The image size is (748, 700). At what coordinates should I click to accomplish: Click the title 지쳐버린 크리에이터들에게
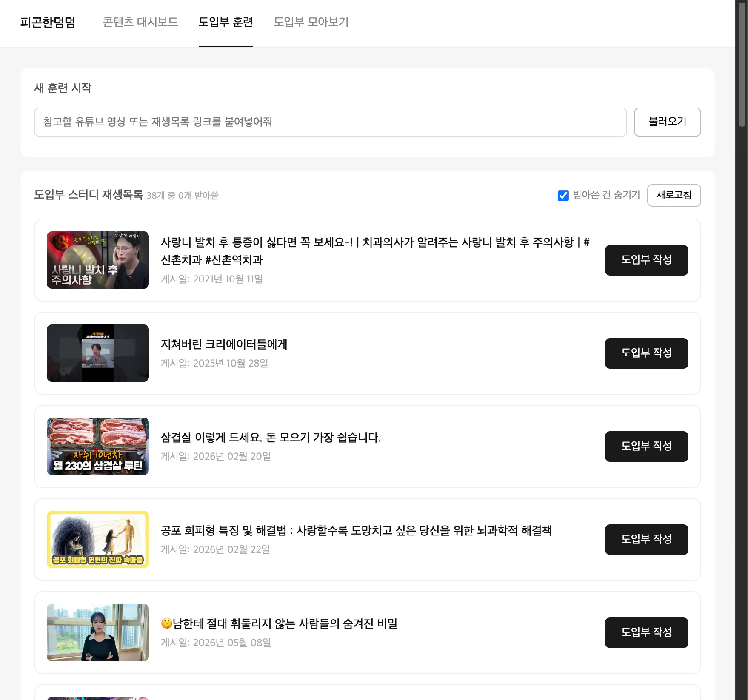(224, 344)
